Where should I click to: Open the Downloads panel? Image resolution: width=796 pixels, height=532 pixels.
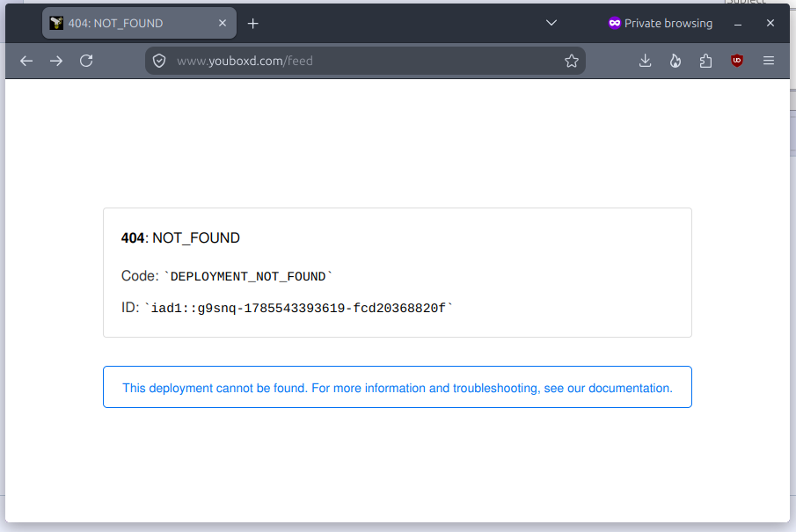tap(646, 61)
